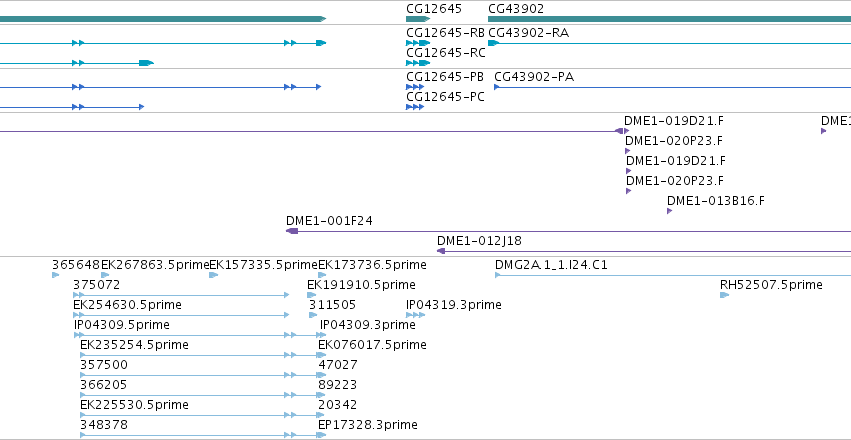This screenshot has width=851, height=440.
Task: Select the 47027 EST label
Action: pos(338,365)
